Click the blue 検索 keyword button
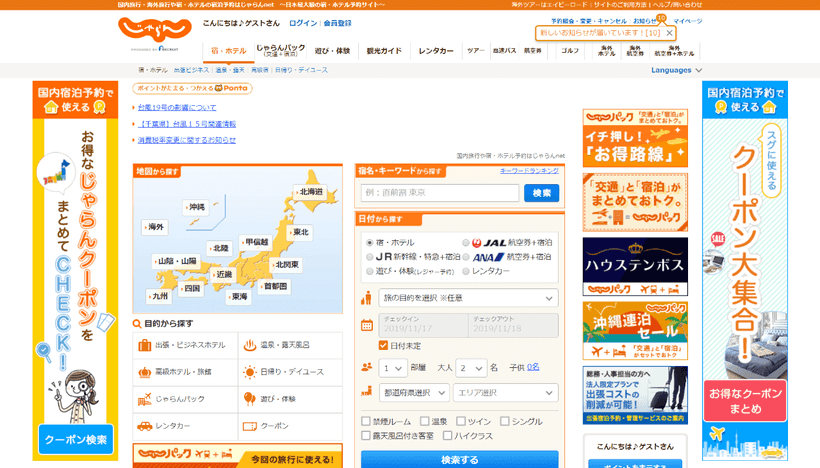Screen dimensions: 820x468 click(x=541, y=193)
